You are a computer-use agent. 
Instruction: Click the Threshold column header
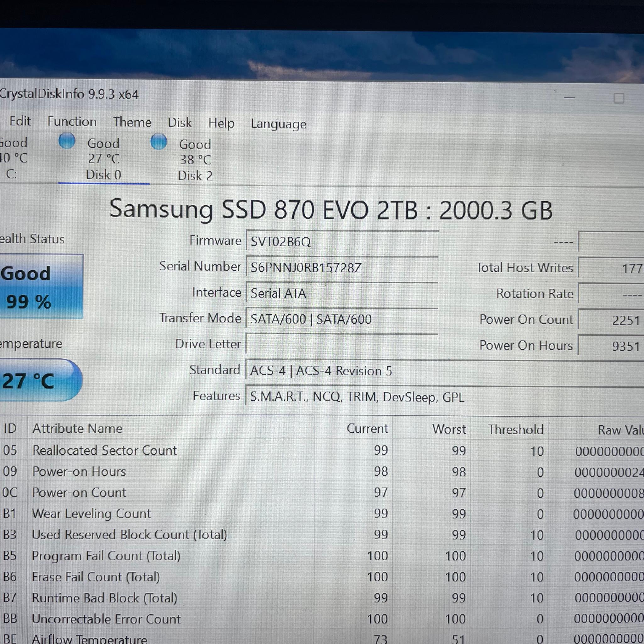tap(509, 429)
